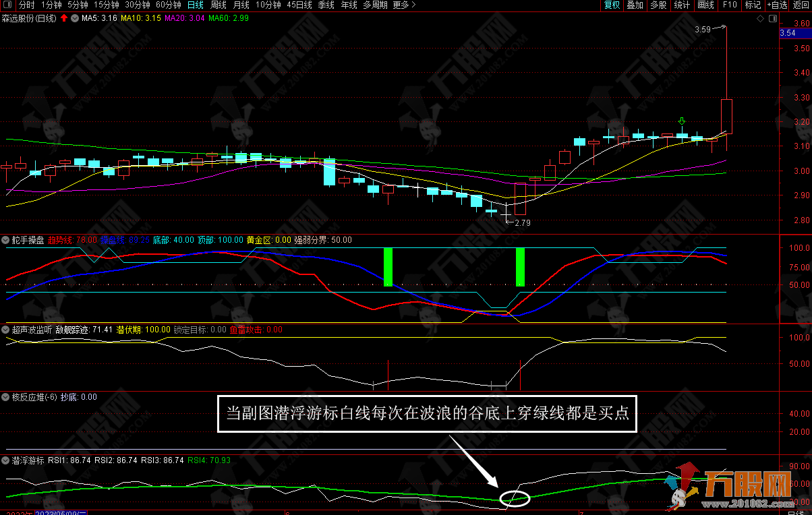Click the 森远股份(日线) stock title

click(29, 18)
